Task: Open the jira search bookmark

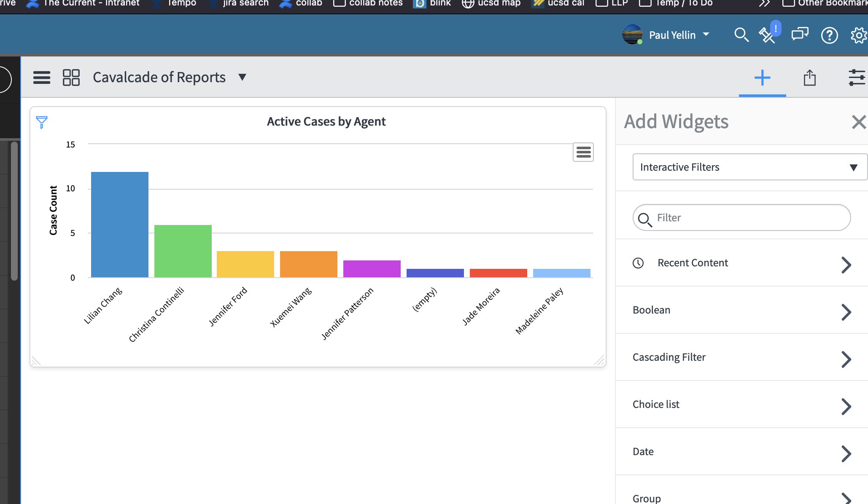Action: (239, 3)
